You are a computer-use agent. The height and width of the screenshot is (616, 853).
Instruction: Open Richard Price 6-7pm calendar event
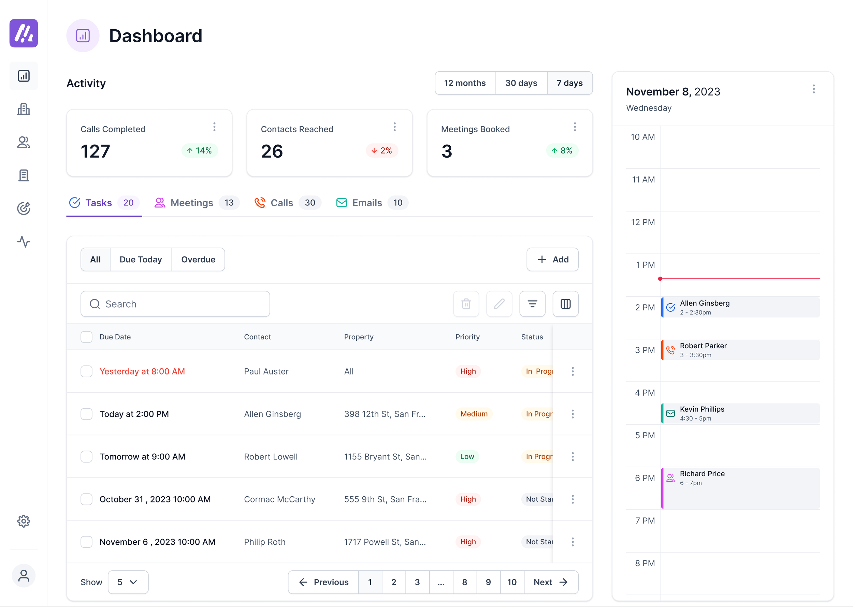(x=739, y=487)
